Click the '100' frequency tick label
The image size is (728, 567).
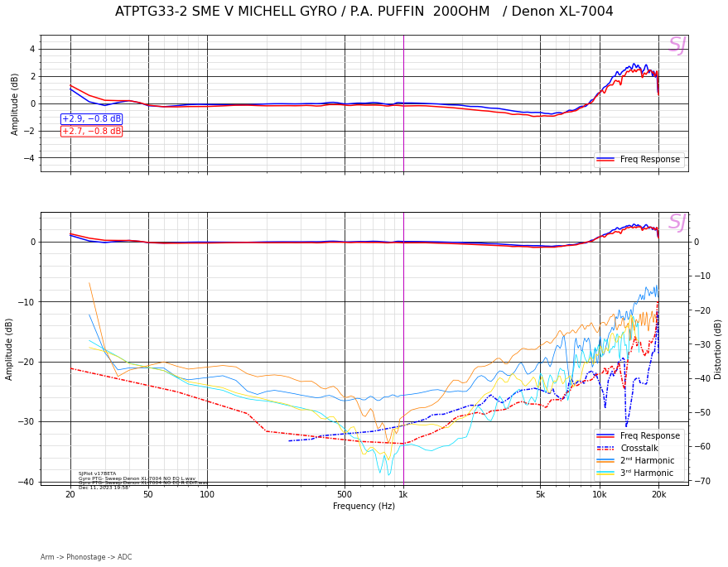pos(207,495)
